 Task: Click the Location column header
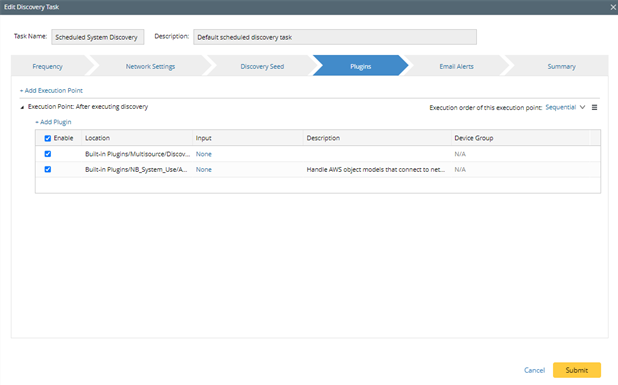pyautogui.click(x=137, y=138)
